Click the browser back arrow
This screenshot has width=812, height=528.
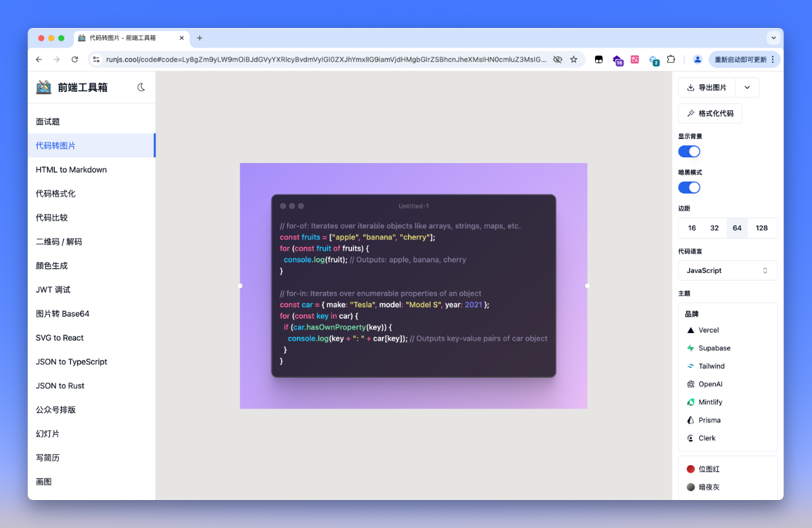(x=39, y=59)
